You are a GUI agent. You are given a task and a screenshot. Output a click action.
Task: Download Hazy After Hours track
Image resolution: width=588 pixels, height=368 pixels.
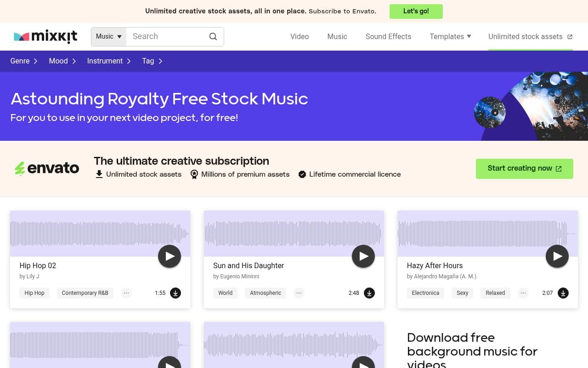click(563, 293)
